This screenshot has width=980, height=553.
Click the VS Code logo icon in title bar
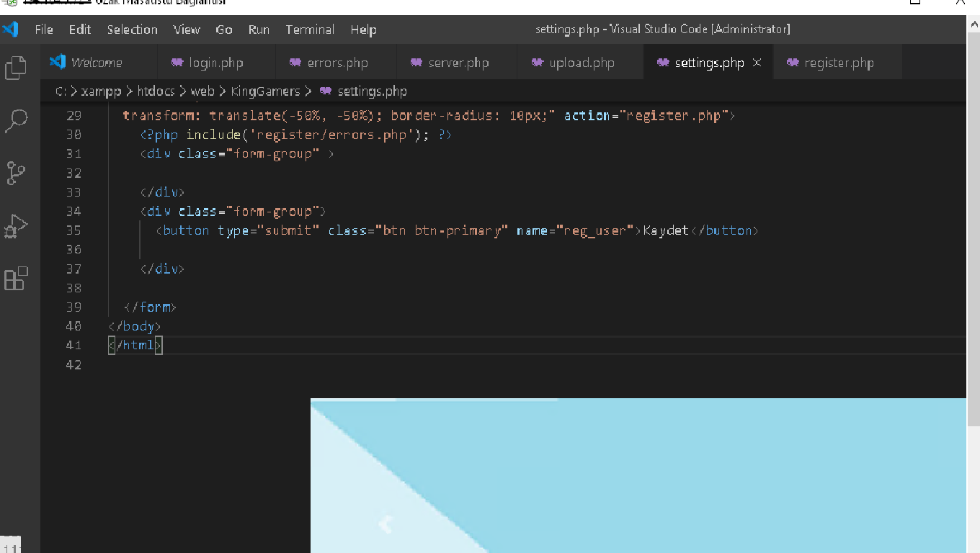pyautogui.click(x=10, y=30)
